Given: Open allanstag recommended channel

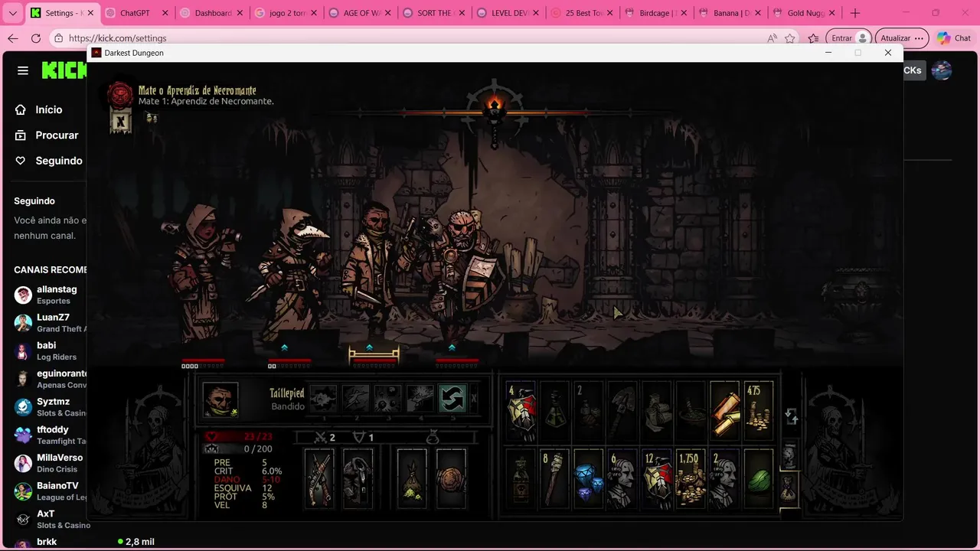Looking at the screenshot, I should (x=50, y=295).
